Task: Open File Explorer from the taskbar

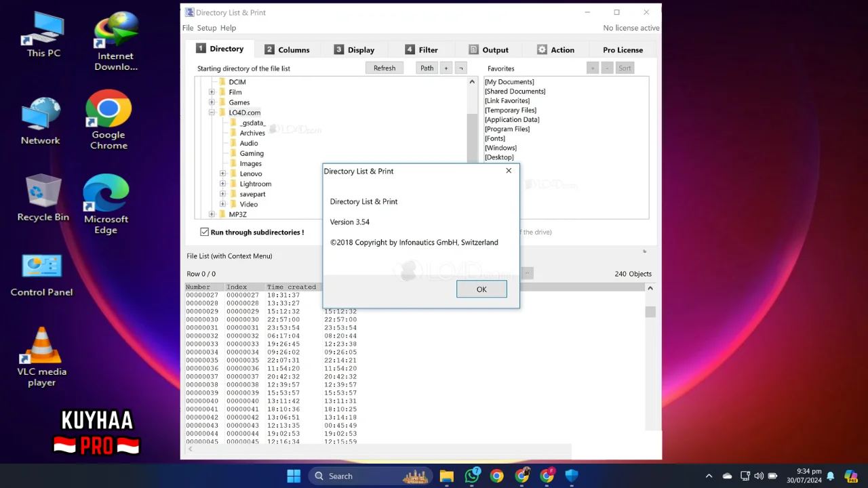Action: [x=446, y=476]
